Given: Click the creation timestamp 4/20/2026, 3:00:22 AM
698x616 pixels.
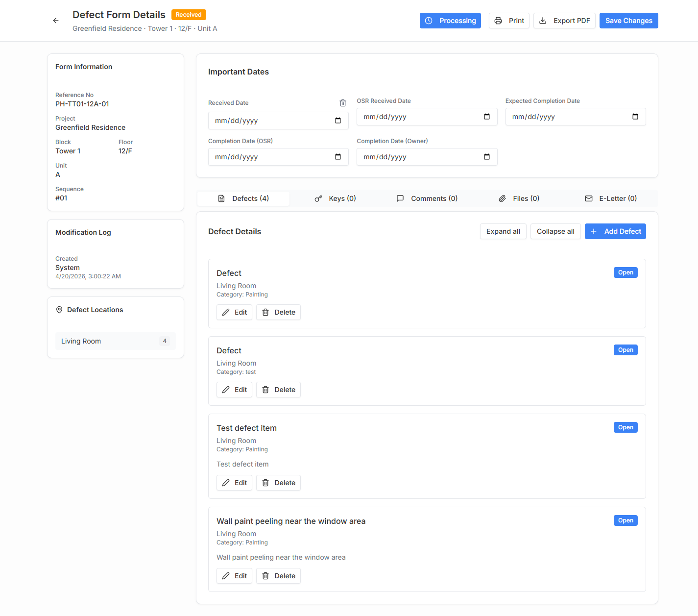Looking at the screenshot, I should coord(88,276).
